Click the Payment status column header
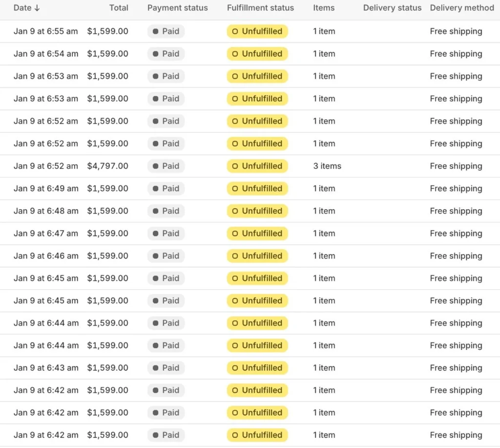The height and width of the screenshot is (448, 500). [x=177, y=8]
